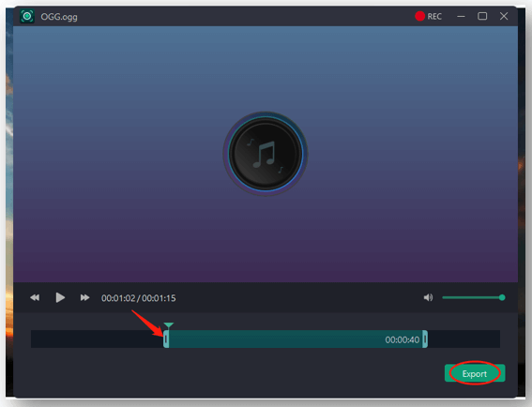Click the rewind playback icon

(35, 298)
